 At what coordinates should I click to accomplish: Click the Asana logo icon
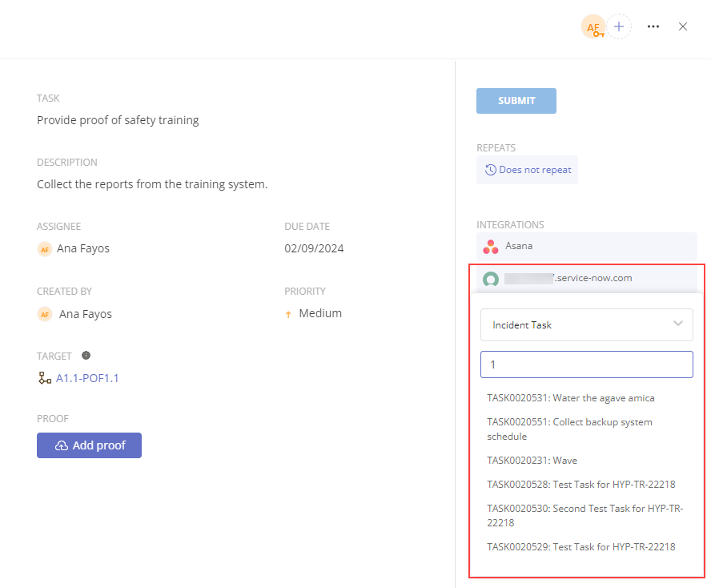(x=491, y=247)
